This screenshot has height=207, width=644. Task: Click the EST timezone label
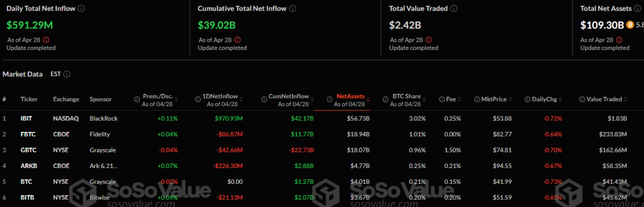coord(56,75)
